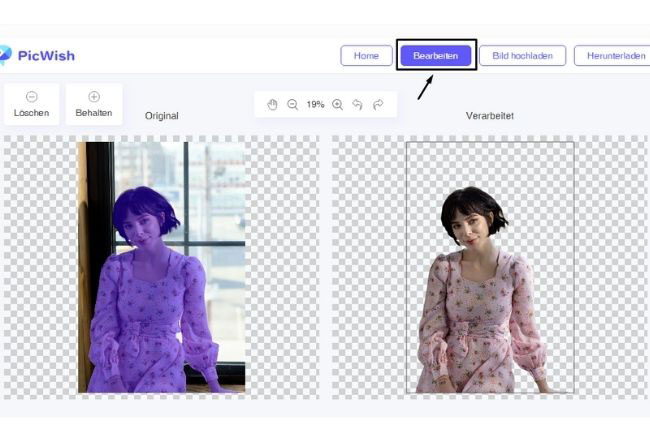Image resolution: width=650 pixels, height=430 pixels.
Task: Click the plus circle icon above Behalten
Action: point(94,97)
